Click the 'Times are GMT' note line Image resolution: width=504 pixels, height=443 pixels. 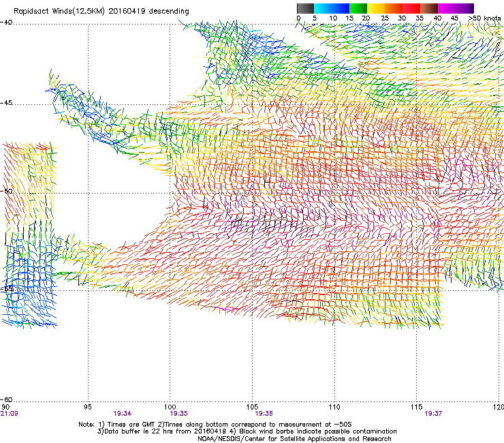click(x=215, y=425)
